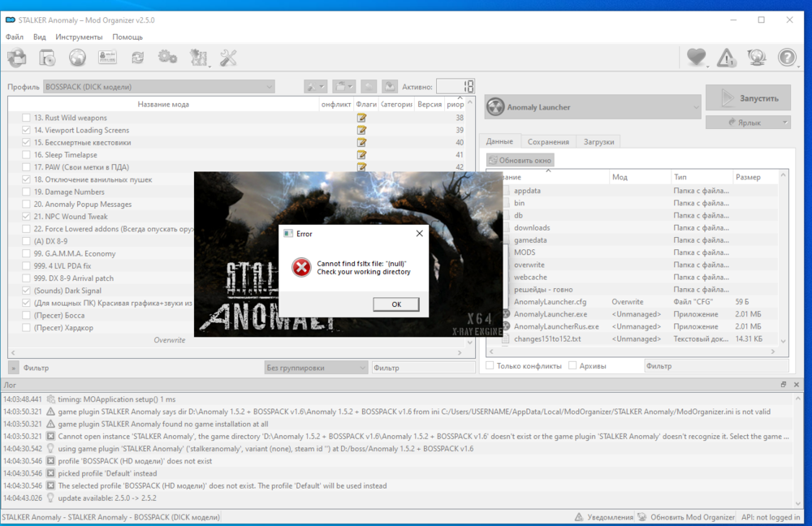Sort data list by Размер column
The height and width of the screenshot is (526, 812).
(x=754, y=177)
